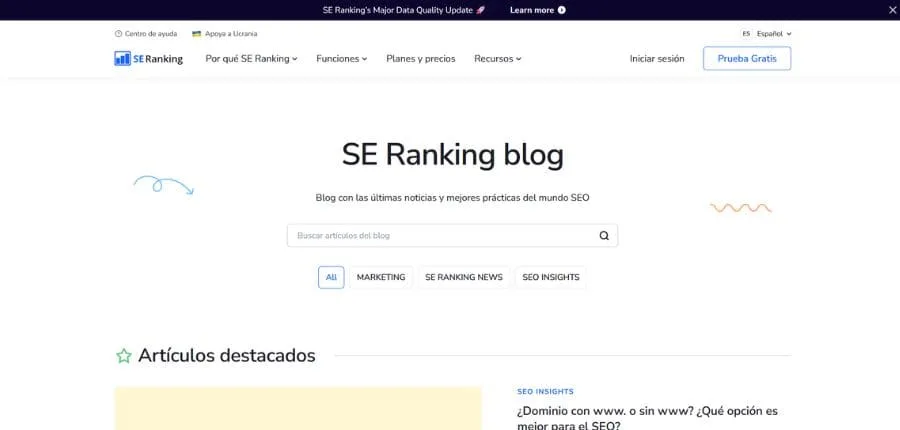The height and width of the screenshot is (430, 900).
Task: Open Planes y precios page
Action: coord(420,59)
